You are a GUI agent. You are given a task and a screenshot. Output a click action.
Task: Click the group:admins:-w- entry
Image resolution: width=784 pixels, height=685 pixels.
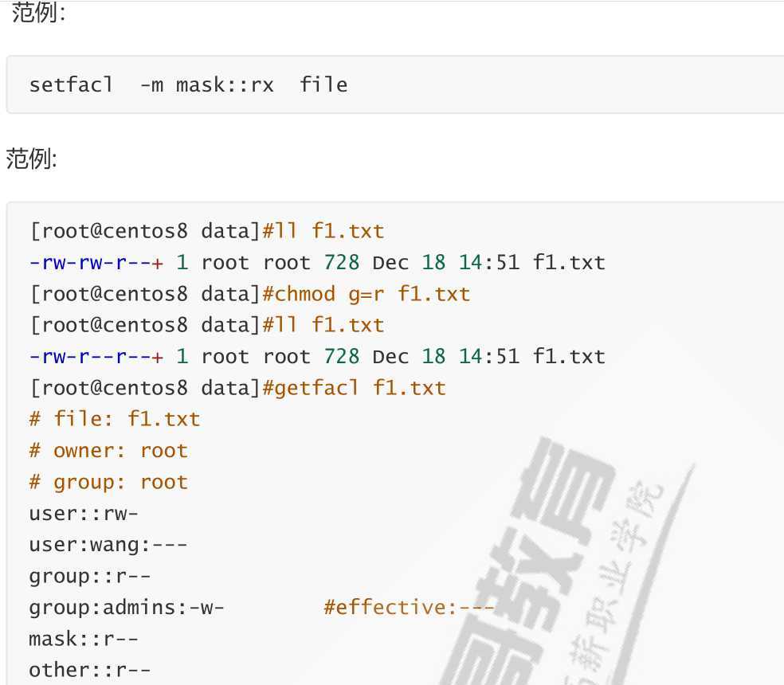tap(127, 608)
